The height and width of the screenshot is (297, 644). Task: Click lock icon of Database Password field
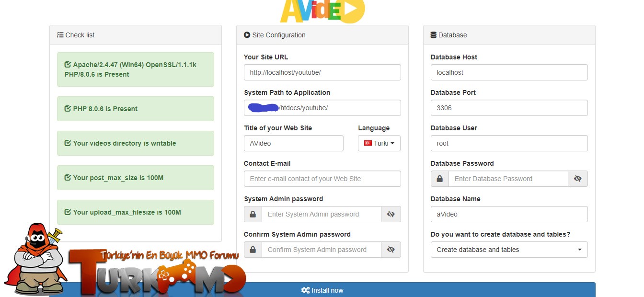[x=440, y=179]
